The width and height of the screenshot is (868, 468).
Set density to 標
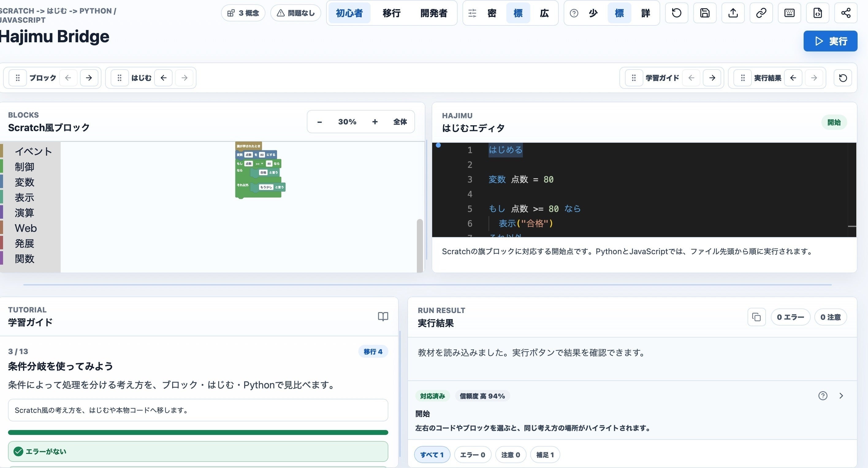[x=518, y=13]
